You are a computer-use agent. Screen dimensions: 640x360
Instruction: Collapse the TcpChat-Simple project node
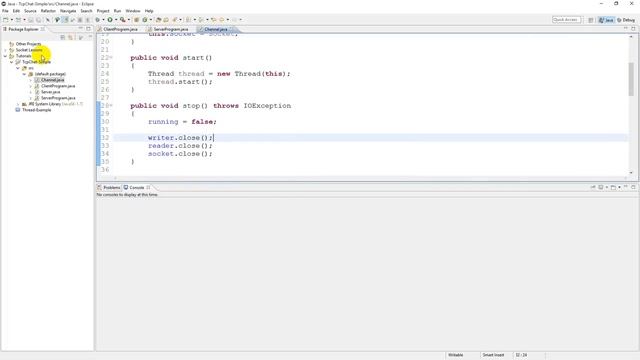(x=11, y=62)
